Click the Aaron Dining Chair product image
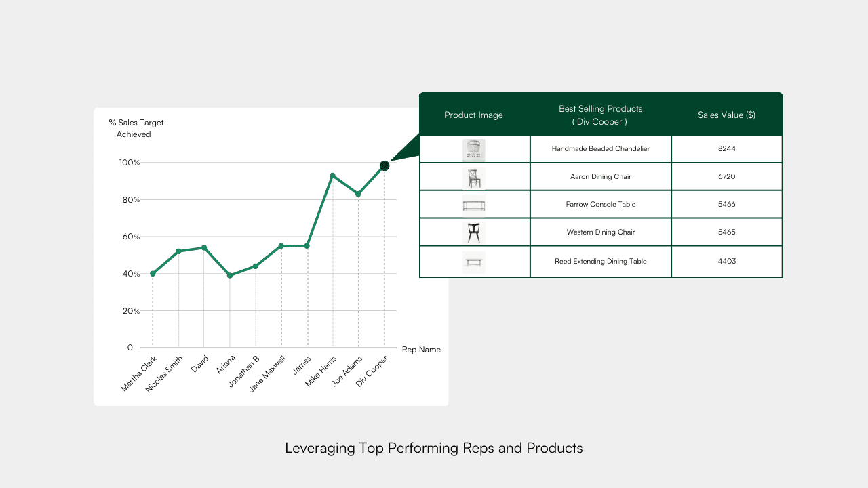Screen dimensions: 868x488 (x=473, y=176)
